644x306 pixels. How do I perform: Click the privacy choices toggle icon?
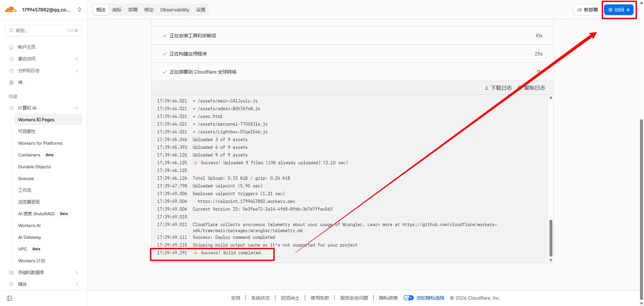[408, 298]
